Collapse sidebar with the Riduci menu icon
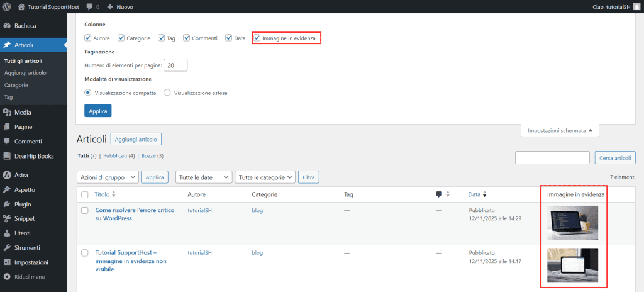The image size is (644, 292). pyautogui.click(x=6, y=277)
